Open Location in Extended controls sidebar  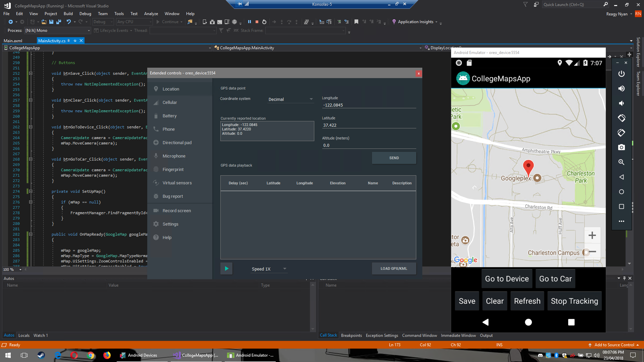(x=180, y=89)
